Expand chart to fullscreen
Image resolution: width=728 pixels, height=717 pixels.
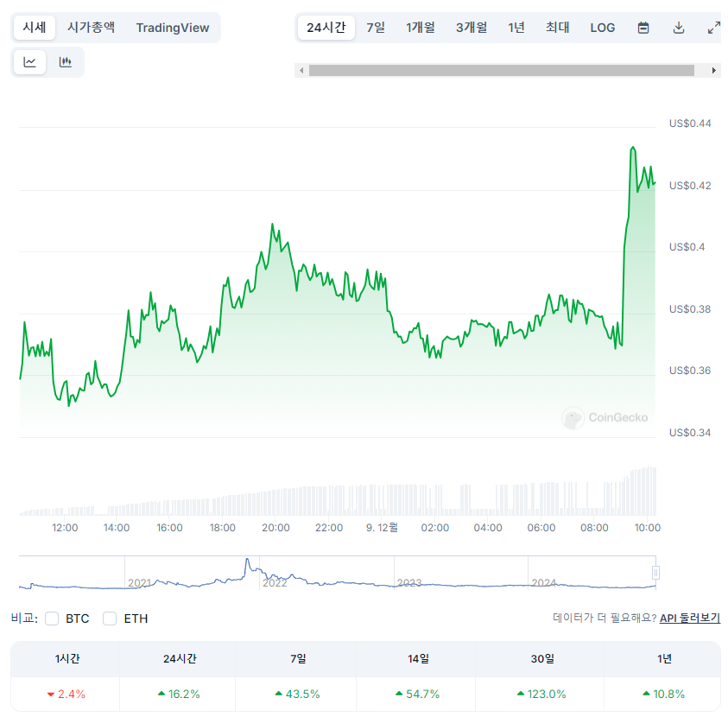point(713,28)
